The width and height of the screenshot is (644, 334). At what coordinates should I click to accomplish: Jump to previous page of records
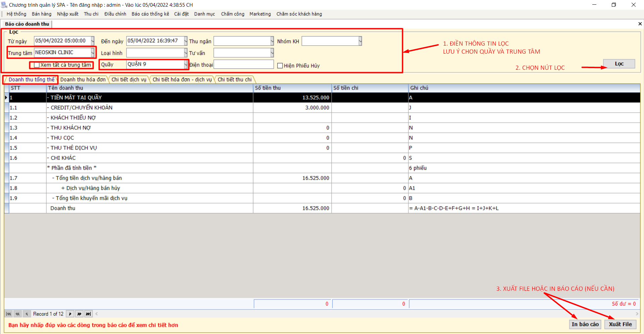tap(17, 314)
